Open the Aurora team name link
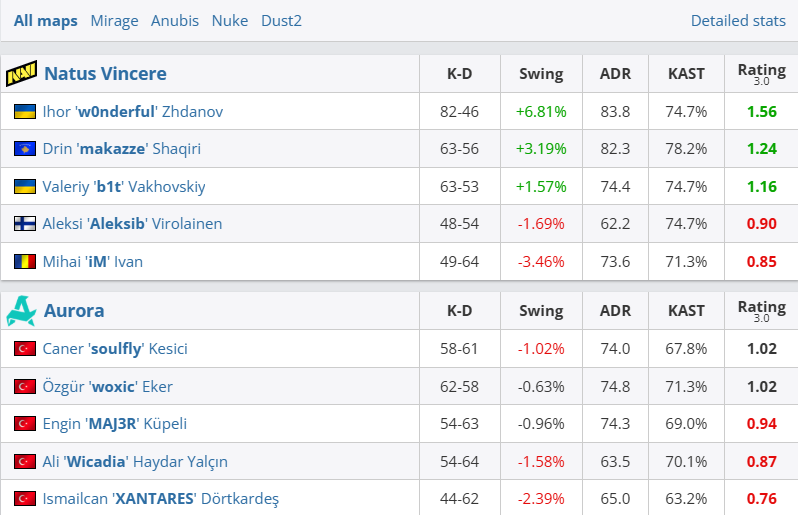 [74, 311]
